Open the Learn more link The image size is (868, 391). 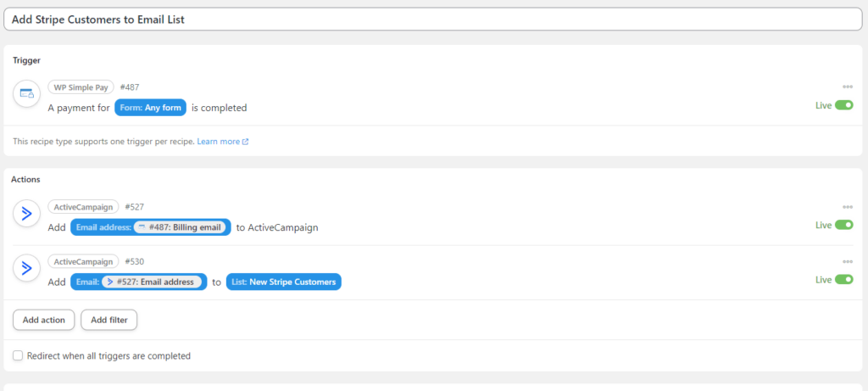tap(218, 142)
